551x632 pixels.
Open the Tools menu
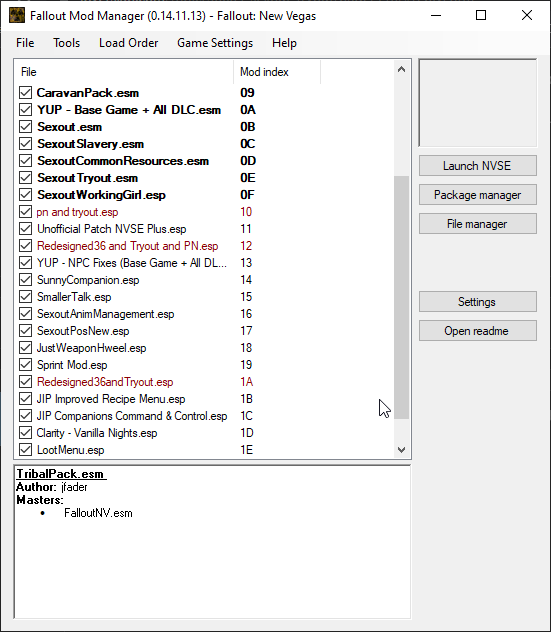point(67,43)
